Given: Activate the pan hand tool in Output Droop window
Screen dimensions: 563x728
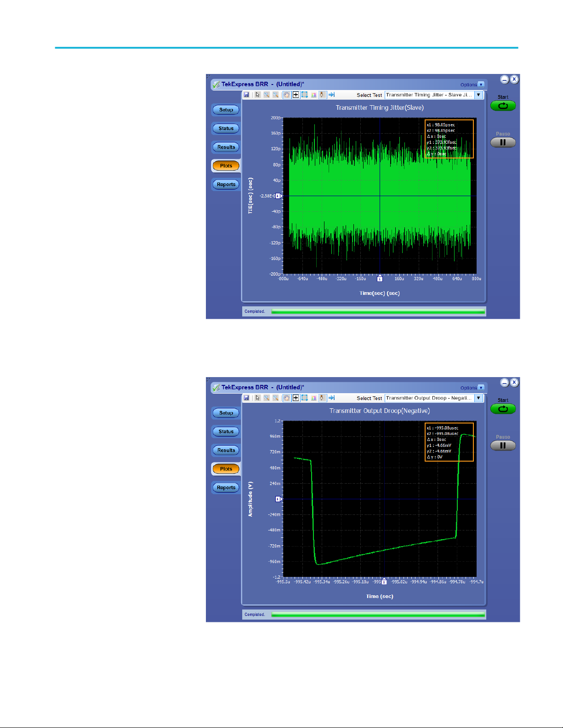Looking at the screenshot, I should tap(286, 398).
